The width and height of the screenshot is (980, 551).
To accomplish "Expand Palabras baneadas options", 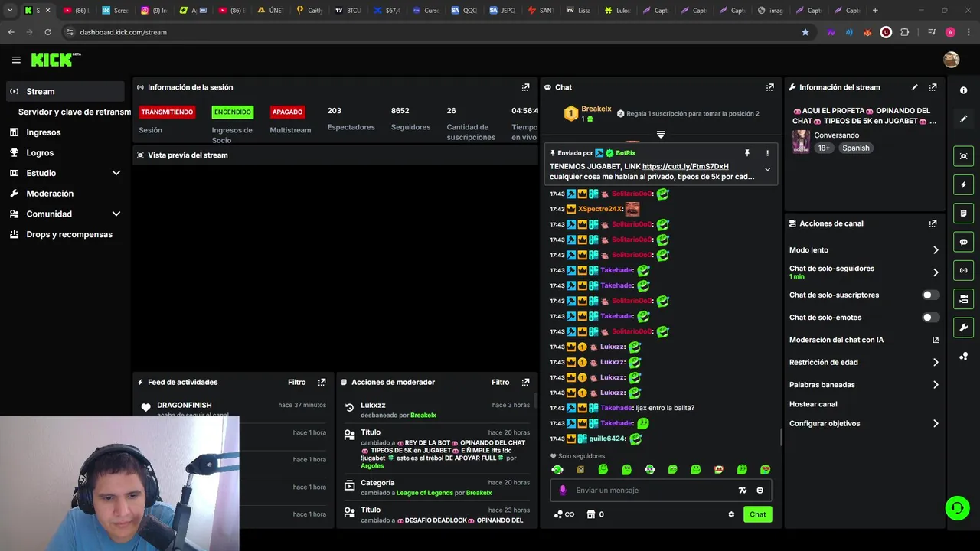I will point(935,385).
